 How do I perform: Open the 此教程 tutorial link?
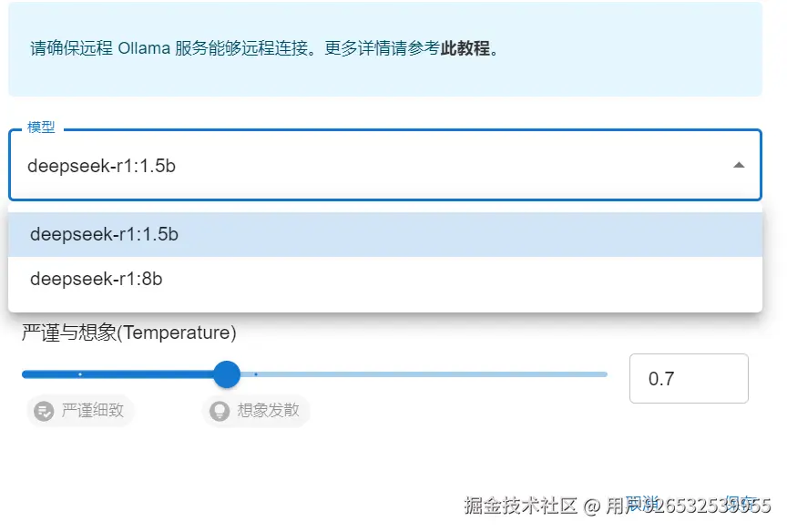tap(465, 48)
